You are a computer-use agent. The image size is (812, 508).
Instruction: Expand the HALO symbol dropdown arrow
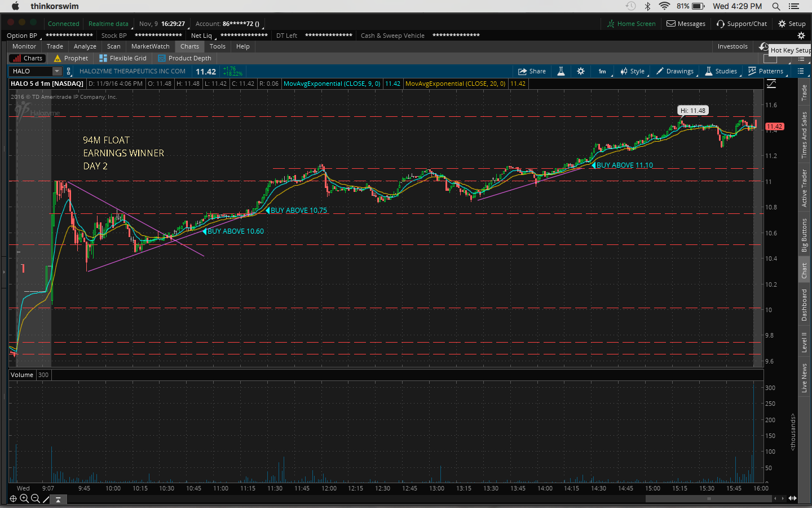[57, 71]
